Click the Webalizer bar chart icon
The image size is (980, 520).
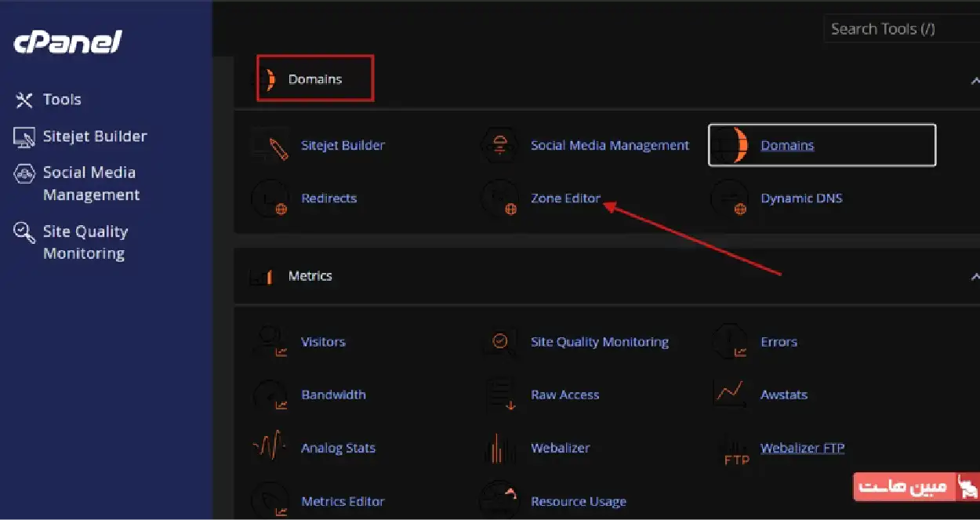pos(499,448)
